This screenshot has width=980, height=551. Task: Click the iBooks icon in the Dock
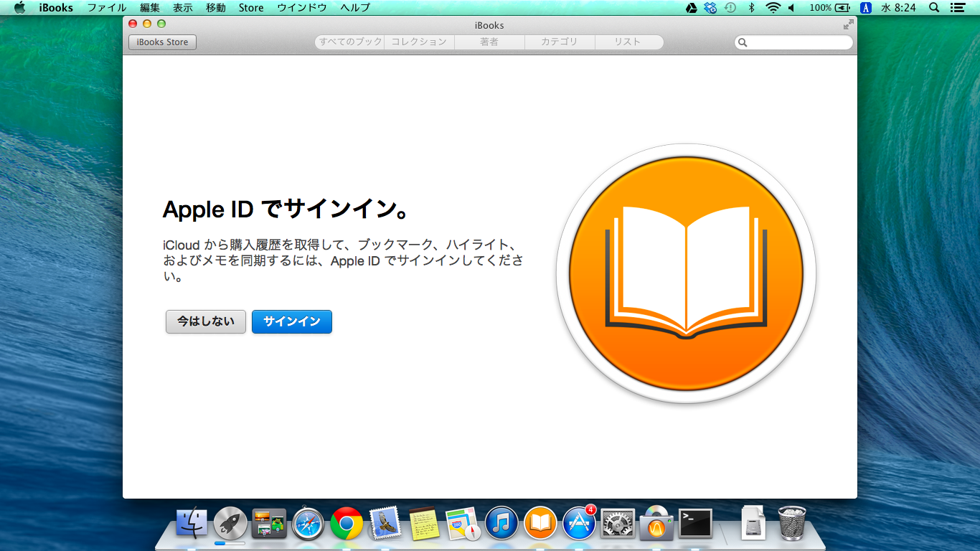tap(540, 524)
